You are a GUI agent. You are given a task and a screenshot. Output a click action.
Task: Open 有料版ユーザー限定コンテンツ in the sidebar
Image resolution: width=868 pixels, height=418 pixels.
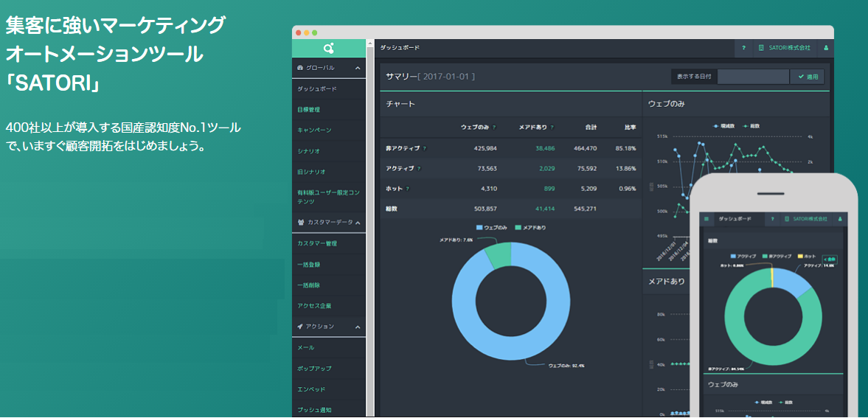[x=329, y=197]
